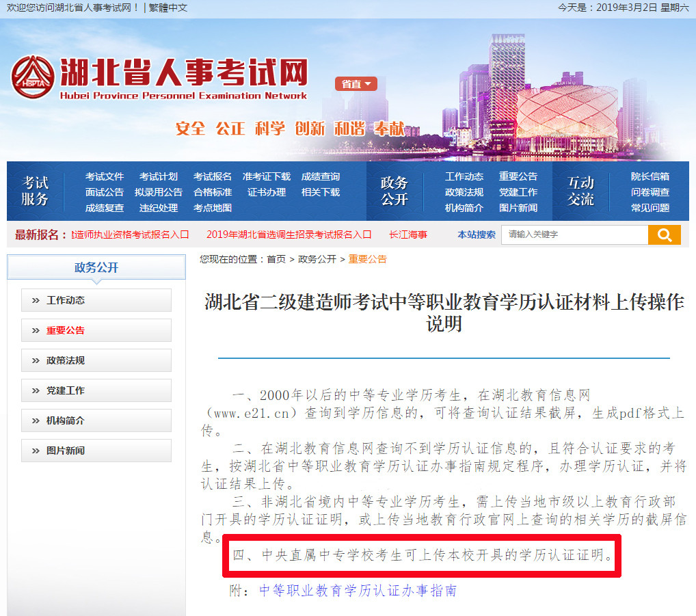Open 工作动态 in top navigation
This screenshot has width=696, height=616.
pyautogui.click(x=464, y=176)
